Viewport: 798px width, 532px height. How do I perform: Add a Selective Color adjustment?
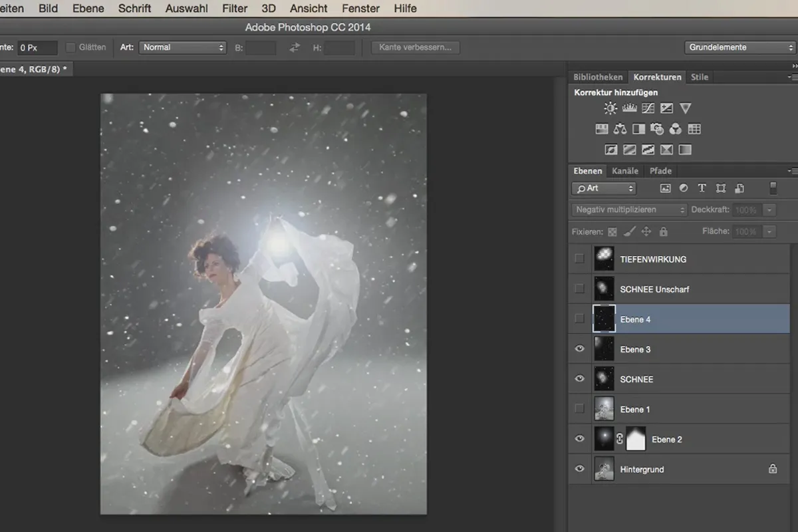[666, 150]
